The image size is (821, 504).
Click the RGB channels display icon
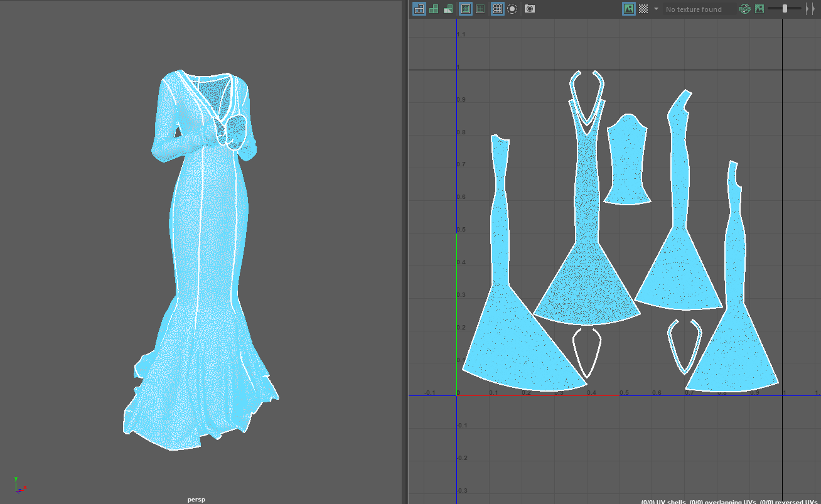tap(744, 9)
